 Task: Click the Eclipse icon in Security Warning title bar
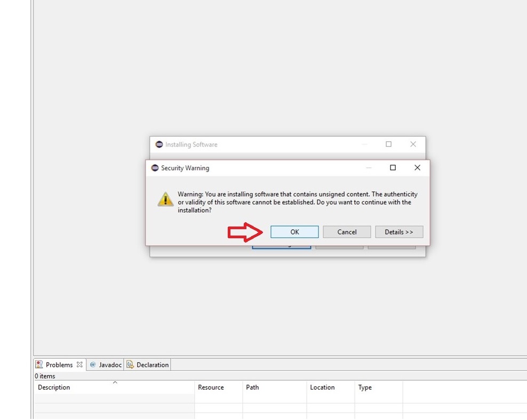[x=155, y=168]
